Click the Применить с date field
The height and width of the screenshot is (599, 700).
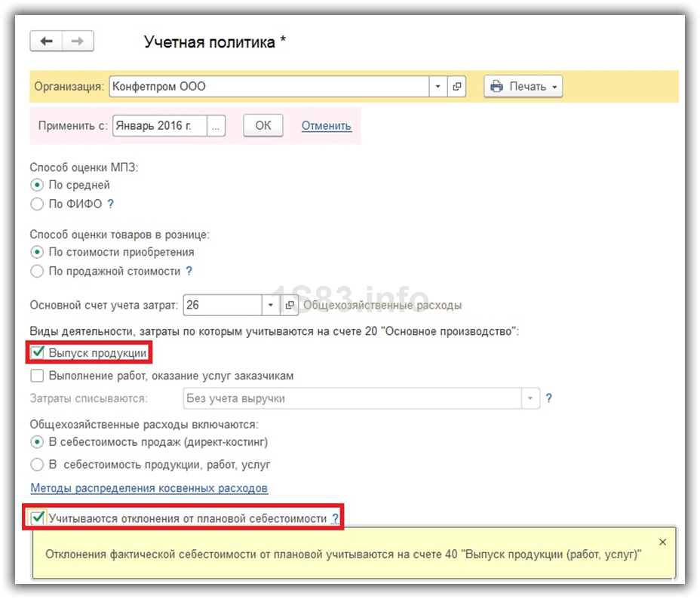tap(159, 126)
